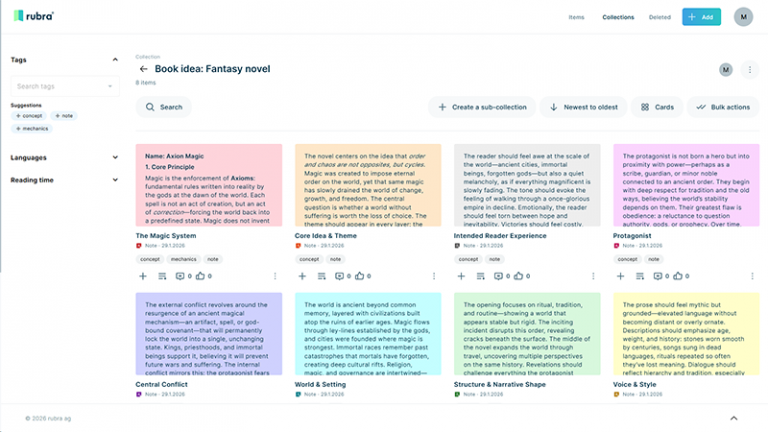Image resolution: width=768 pixels, height=432 pixels.
Task: Expand the Languages filter section
Action: [x=115, y=158]
